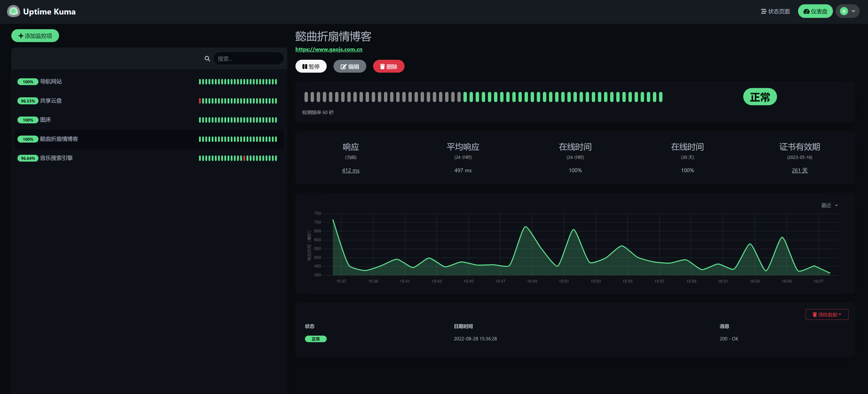868x394 pixels.
Task: Click the 200 - OK message cell
Action: (x=729, y=339)
